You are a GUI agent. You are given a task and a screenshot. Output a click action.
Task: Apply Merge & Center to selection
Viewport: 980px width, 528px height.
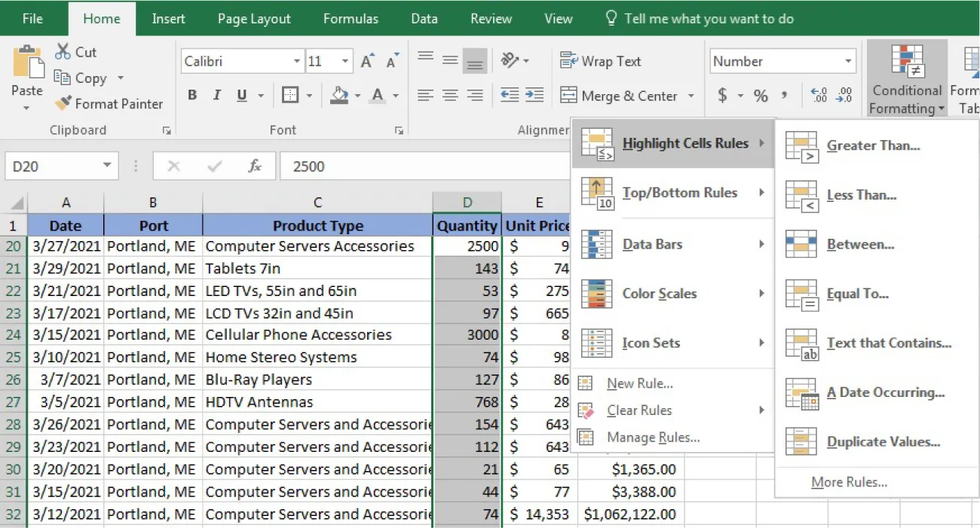620,96
